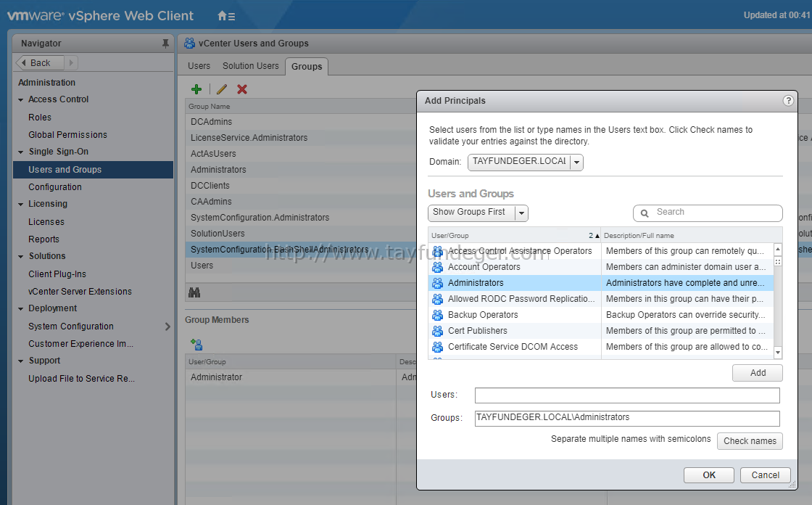Click the Search field
Image resolution: width=812 pixels, height=505 pixels.
pyautogui.click(x=708, y=213)
